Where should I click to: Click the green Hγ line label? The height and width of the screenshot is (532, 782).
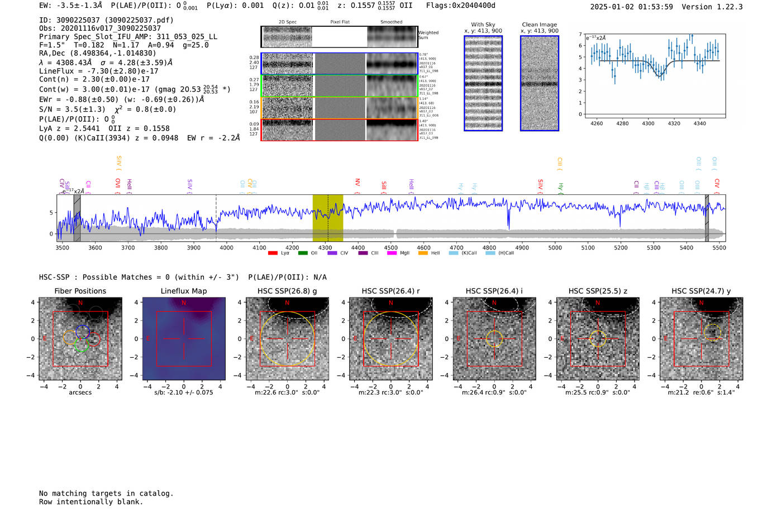561,188
